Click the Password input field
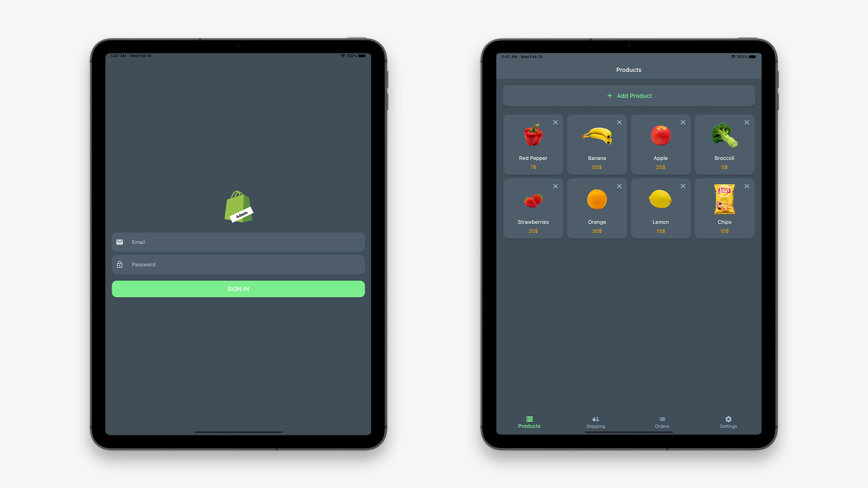Image resolution: width=868 pixels, height=488 pixels. 238,264
